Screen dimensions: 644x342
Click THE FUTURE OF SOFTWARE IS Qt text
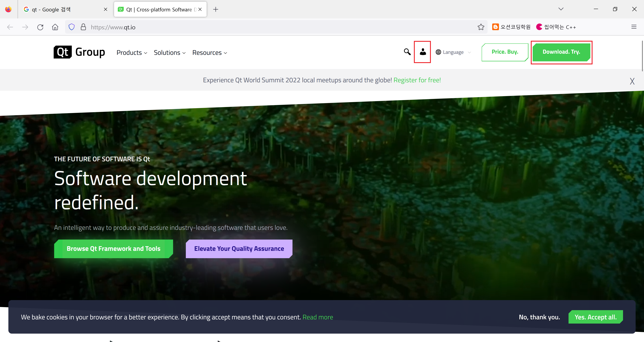tap(102, 159)
